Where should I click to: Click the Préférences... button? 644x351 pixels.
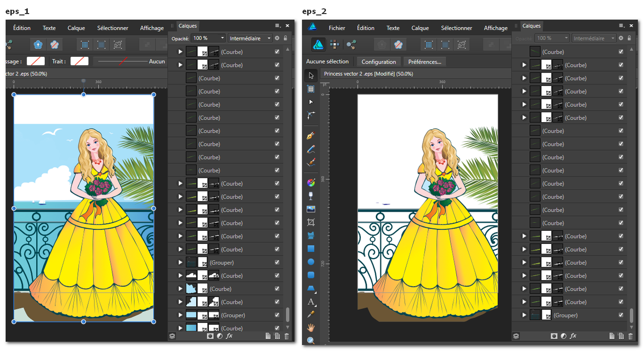coord(424,62)
